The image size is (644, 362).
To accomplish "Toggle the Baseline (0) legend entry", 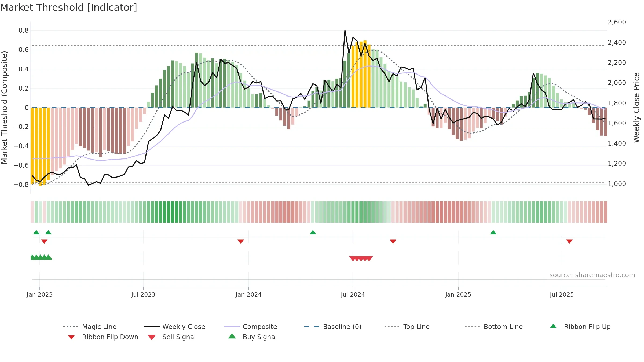I will point(333,327).
